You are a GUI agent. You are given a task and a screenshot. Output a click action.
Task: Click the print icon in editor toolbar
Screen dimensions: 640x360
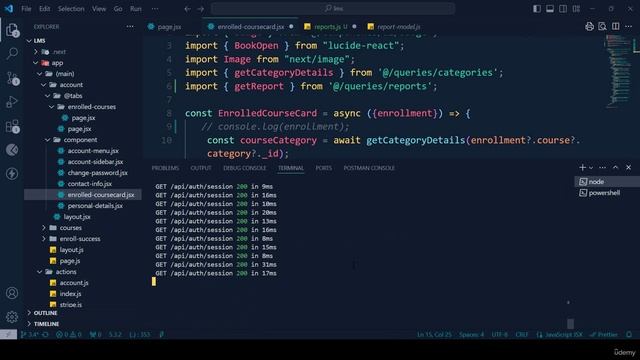point(589,27)
